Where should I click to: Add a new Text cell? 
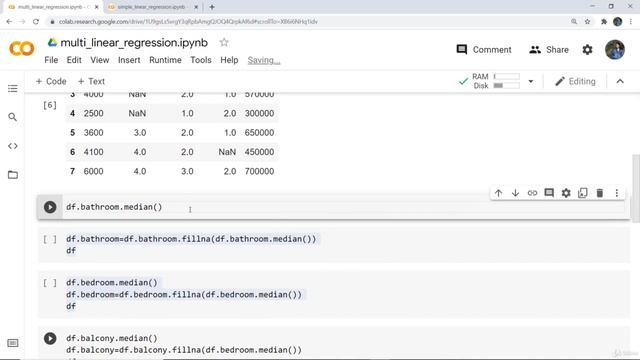[91, 81]
